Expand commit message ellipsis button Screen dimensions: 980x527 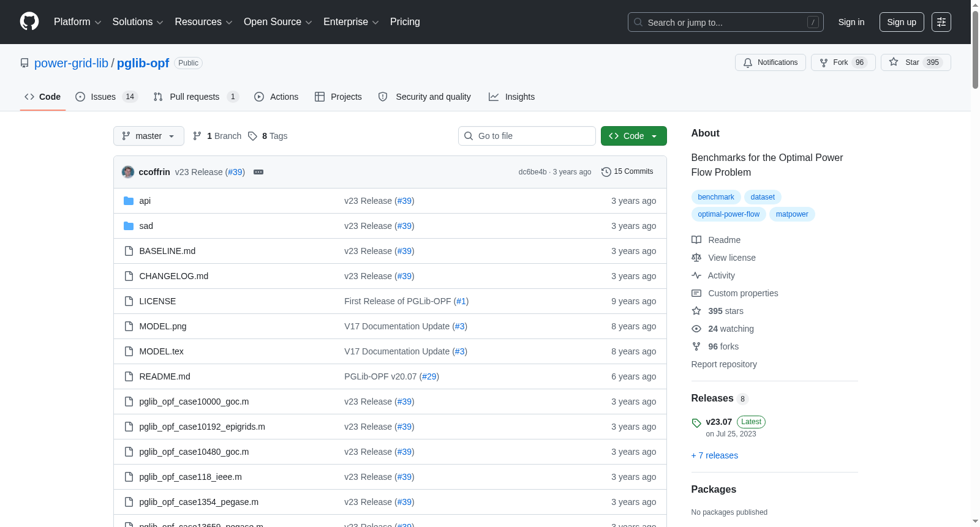pyautogui.click(x=258, y=172)
